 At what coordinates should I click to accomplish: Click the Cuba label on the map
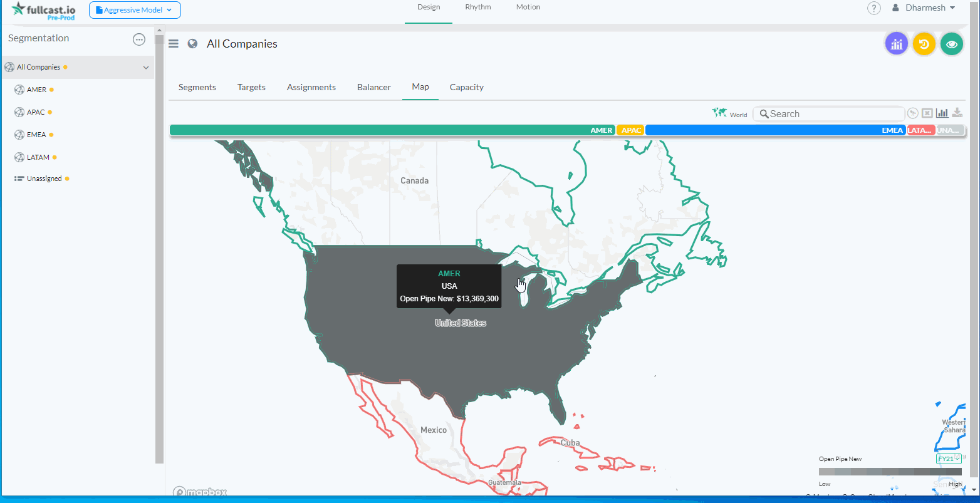pyautogui.click(x=570, y=443)
